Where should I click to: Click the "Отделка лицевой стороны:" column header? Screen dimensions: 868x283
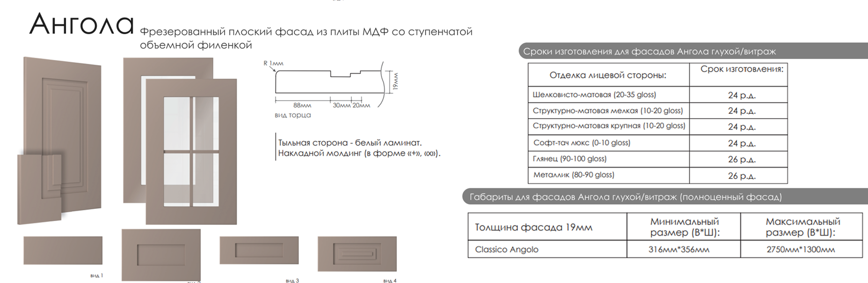pos(608,75)
